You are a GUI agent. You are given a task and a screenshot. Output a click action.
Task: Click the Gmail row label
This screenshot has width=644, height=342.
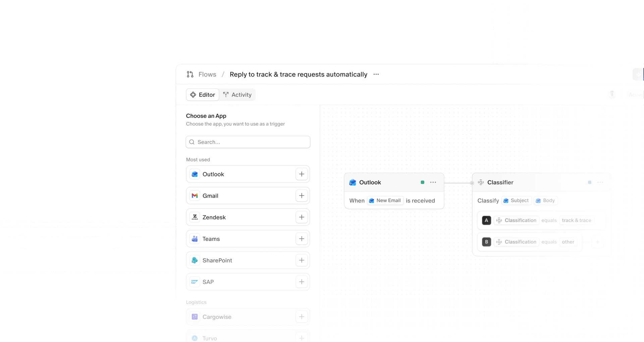[210, 196]
